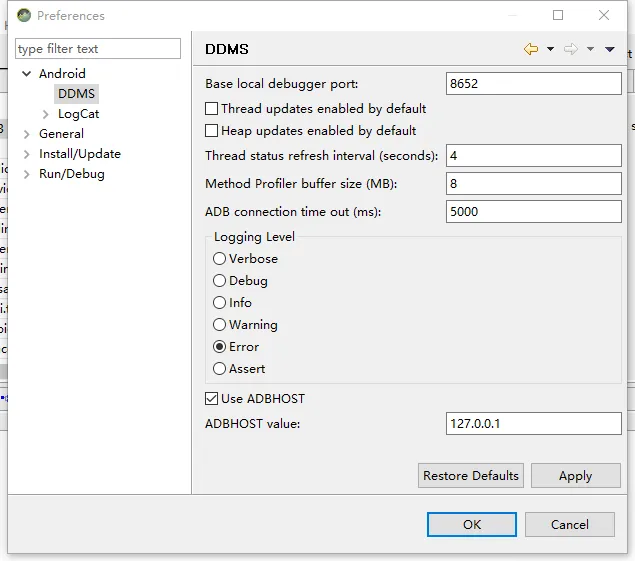
Task: Expand the LogCat tree node
Action: coord(46,114)
